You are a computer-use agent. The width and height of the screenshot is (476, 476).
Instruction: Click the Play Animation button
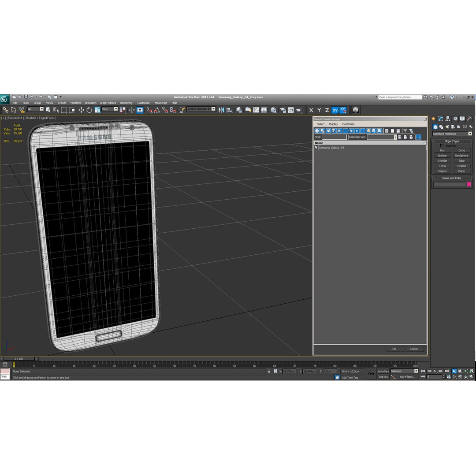(x=435, y=371)
